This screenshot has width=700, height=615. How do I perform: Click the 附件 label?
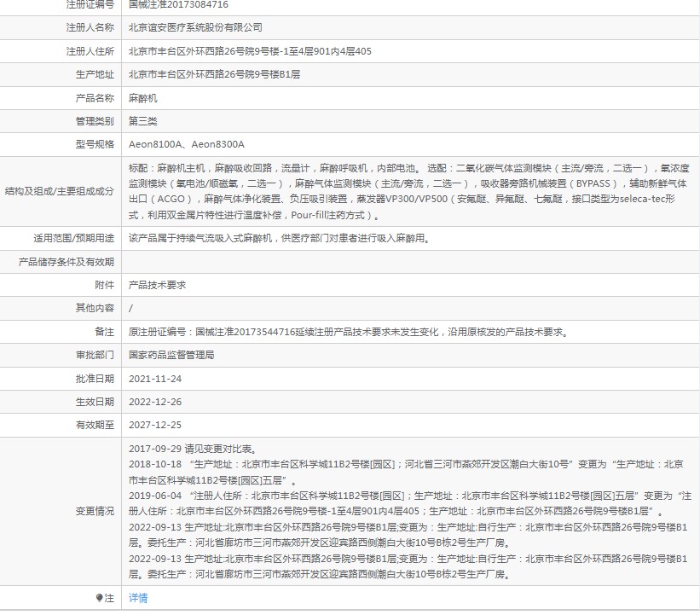105,286
